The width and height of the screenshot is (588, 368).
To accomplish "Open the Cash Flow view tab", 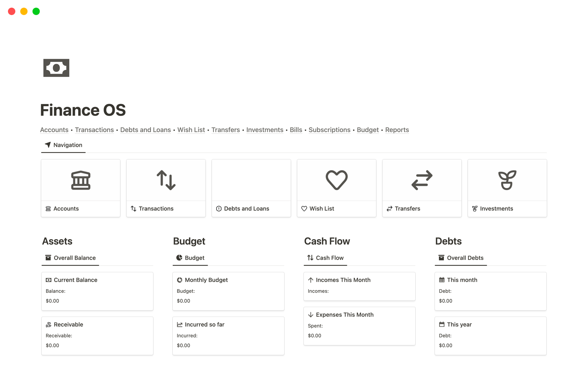I will (325, 258).
